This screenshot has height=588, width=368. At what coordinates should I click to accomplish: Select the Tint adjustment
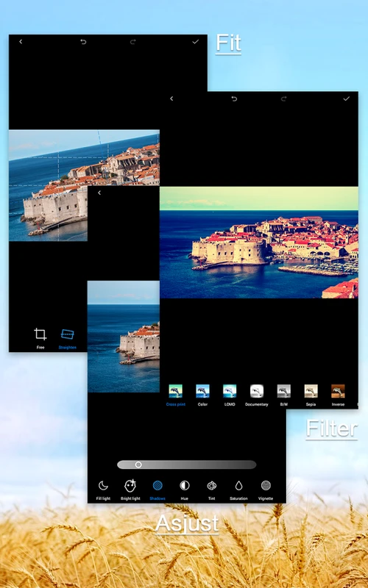click(212, 490)
